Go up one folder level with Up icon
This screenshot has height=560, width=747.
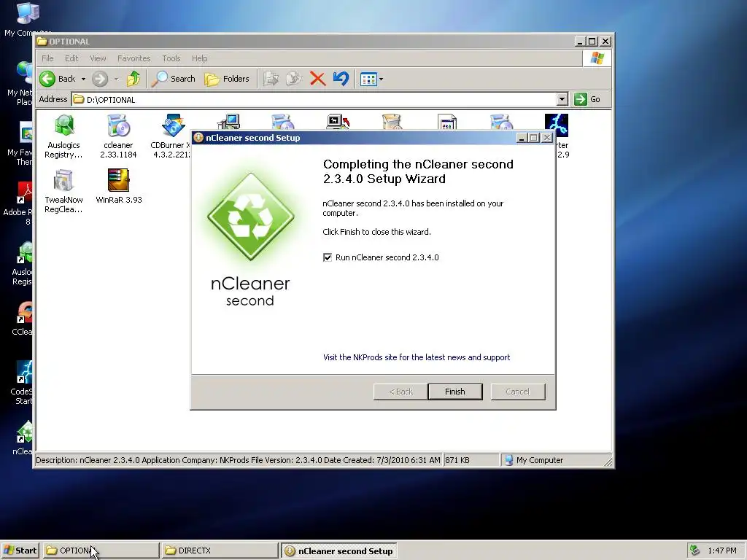[133, 79]
